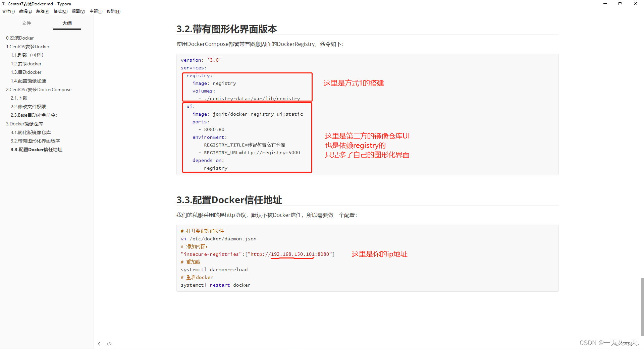This screenshot has height=349, width=644.
Task: Open the 主题(T) menu
Action: coord(96,11)
